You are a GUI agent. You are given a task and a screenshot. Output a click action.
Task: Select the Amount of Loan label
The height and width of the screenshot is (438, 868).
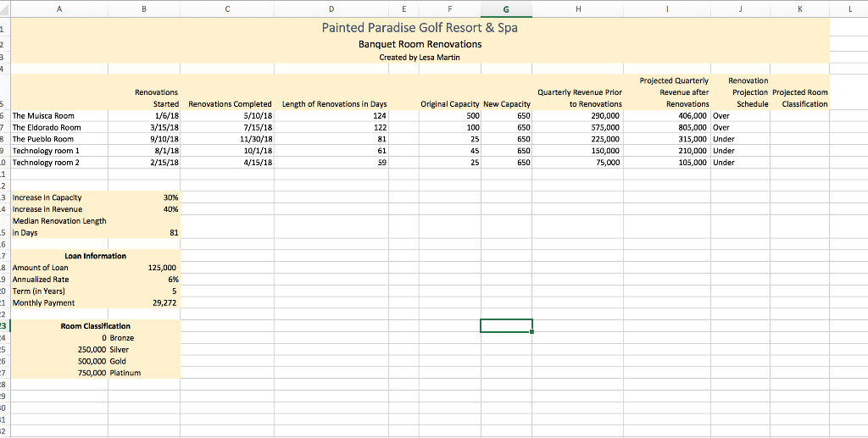59,268
